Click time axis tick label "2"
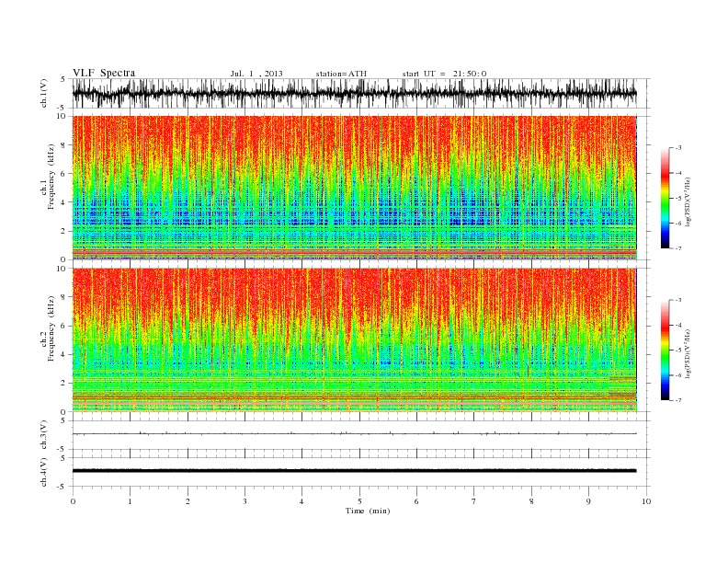 pyautogui.click(x=188, y=501)
